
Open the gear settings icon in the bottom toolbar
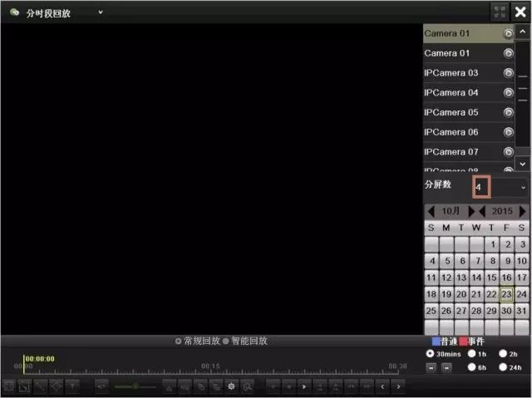point(232,386)
